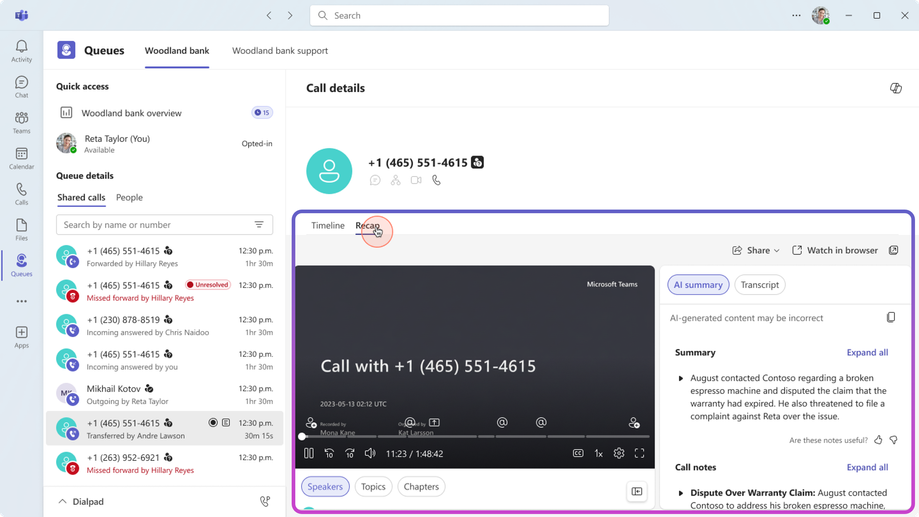Pause the call recording playback
919x517 pixels.
pos(309,453)
